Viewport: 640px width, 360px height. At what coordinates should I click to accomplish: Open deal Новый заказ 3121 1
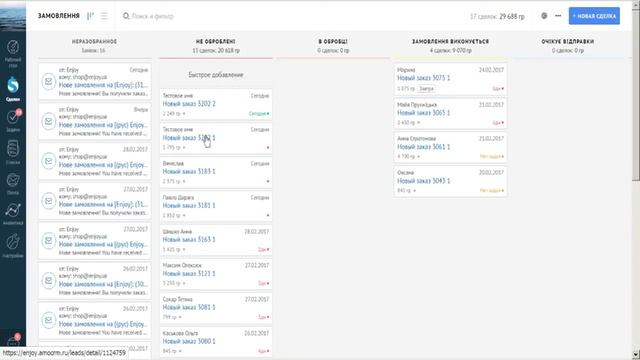189,273
